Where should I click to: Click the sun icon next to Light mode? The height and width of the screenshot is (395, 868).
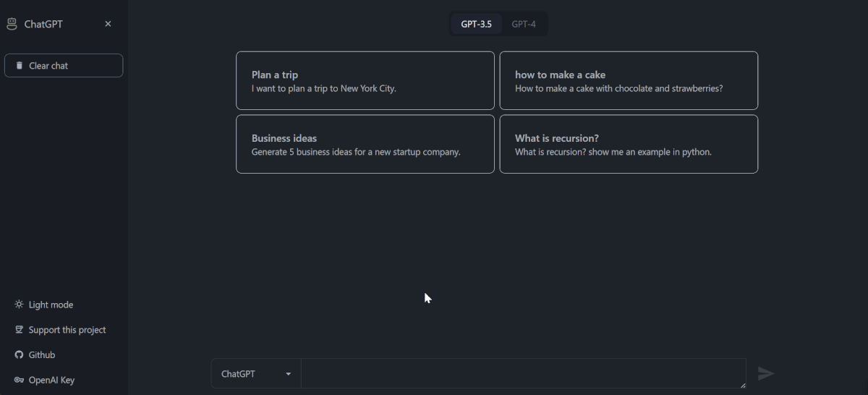click(20, 305)
